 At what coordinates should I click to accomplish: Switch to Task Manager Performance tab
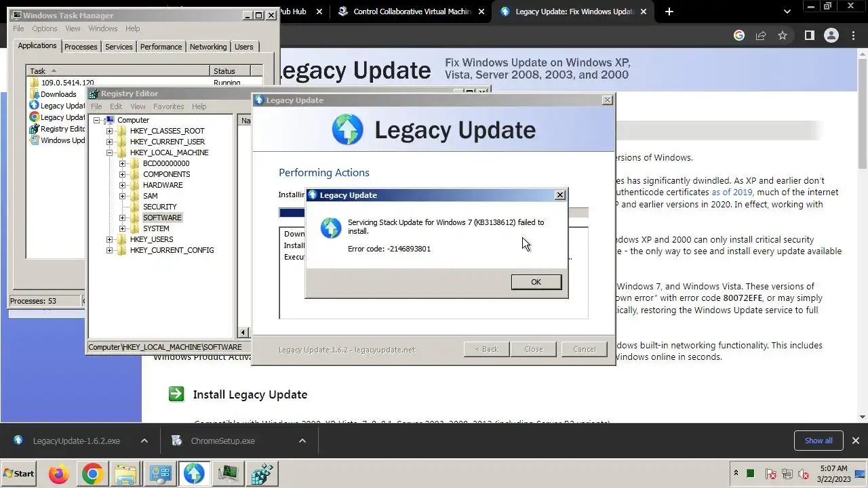point(161,47)
